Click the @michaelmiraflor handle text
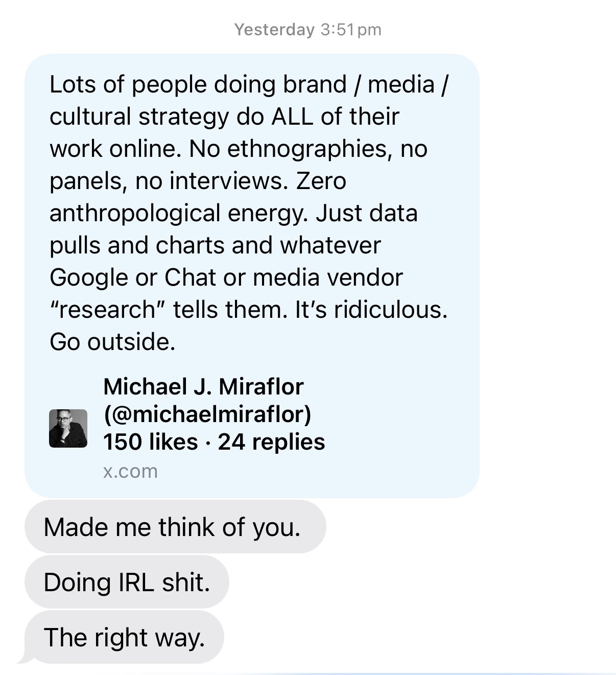 pyautogui.click(x=207, y=414)
